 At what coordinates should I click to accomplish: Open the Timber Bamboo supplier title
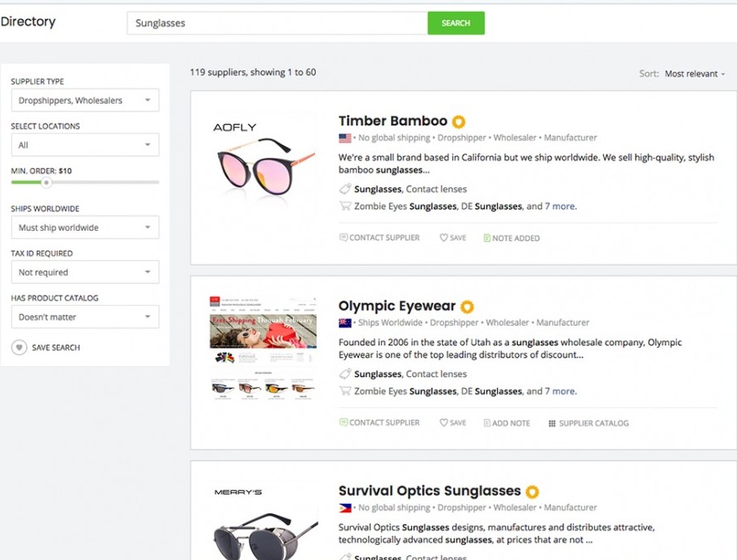393,121
